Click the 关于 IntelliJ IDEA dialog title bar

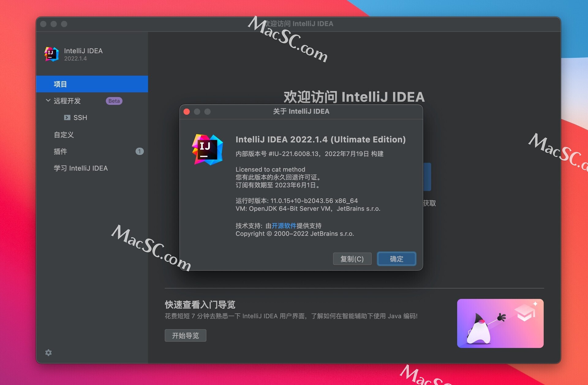pyautogui.click(x=301, y=112)
